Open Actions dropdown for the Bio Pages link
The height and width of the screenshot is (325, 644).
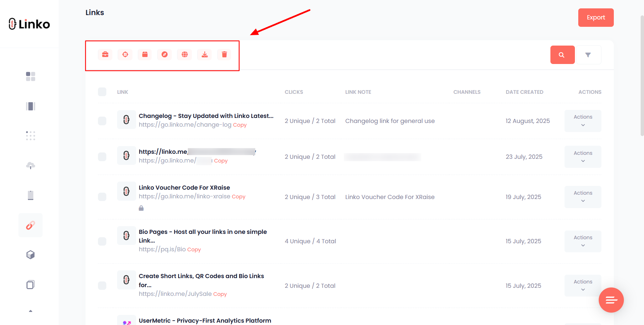(x=583, y=241)
